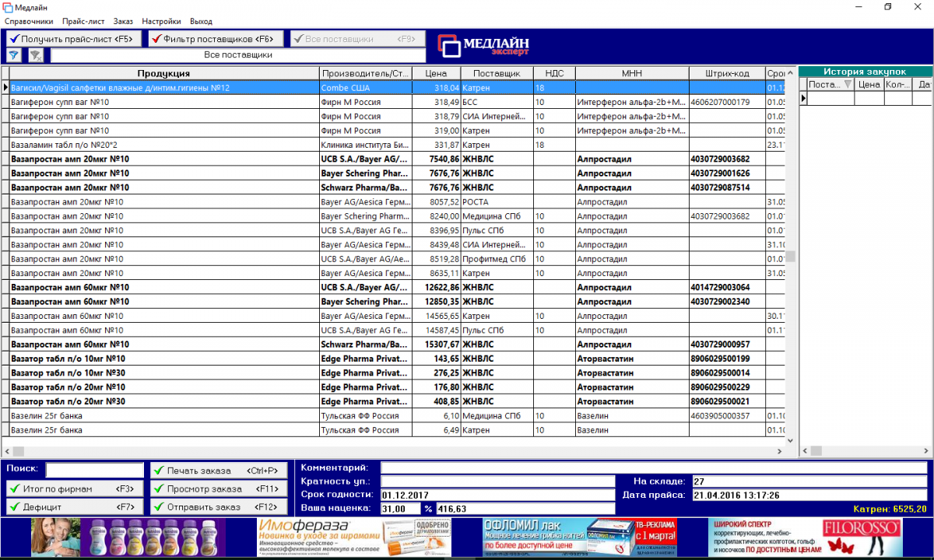Click the Поиск search field
Image resolution: width=934 pixels, height=560 pixels.
tap(95, 470)
